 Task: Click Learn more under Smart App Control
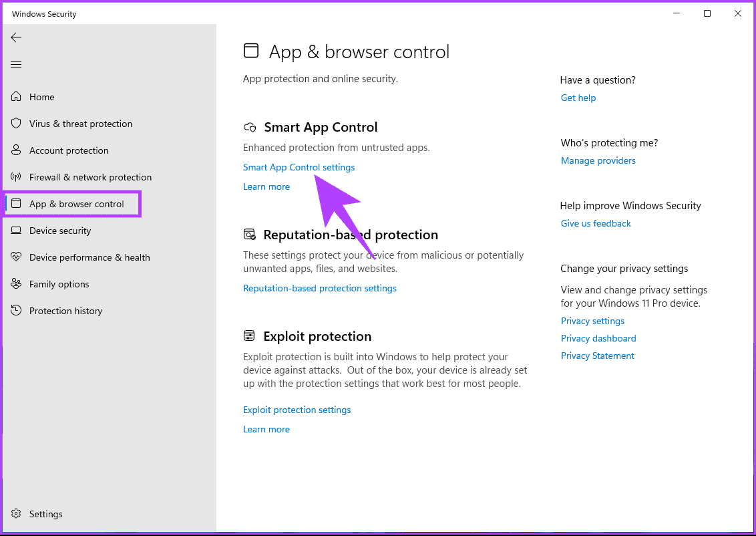(266, 186)
